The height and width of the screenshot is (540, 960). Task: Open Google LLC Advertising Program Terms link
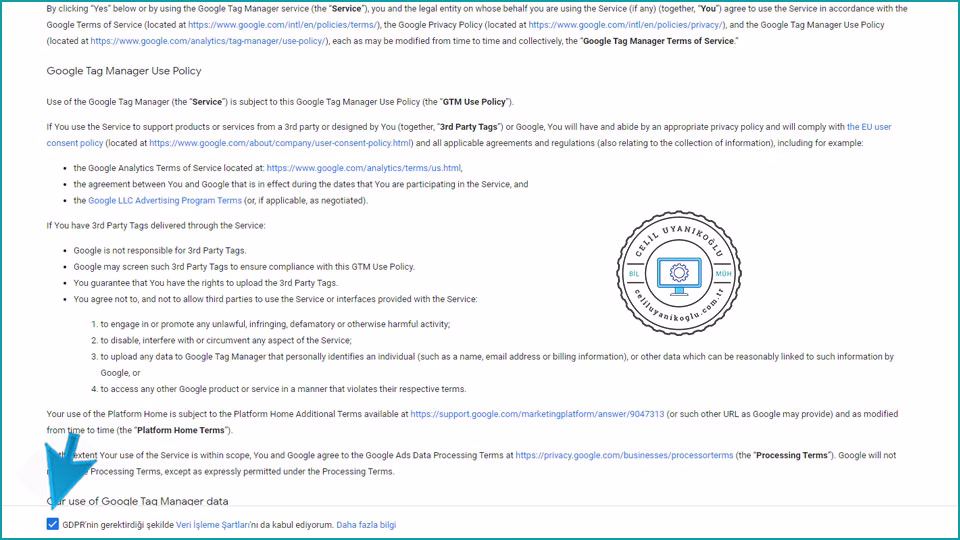click(x=165, y=200)
